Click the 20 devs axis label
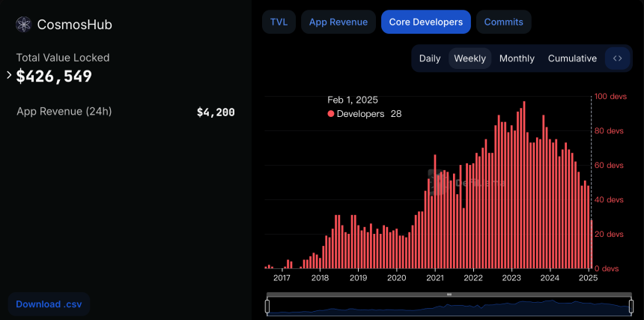 (x=610, y=234)
